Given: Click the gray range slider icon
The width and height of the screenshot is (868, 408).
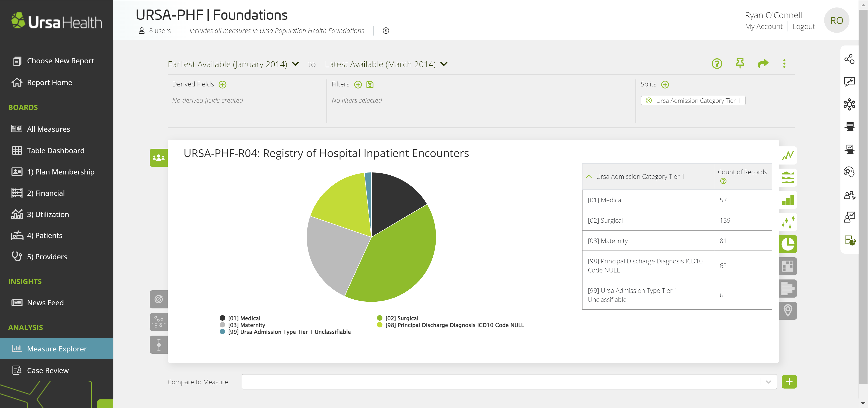Looking at the screenshot, I should point(159,345).
